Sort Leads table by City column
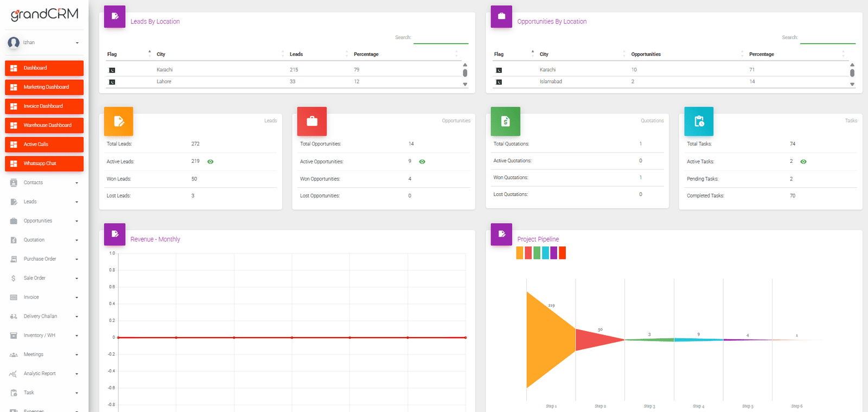Viewport: 868px width, 412px height. [x=161, y=54]
